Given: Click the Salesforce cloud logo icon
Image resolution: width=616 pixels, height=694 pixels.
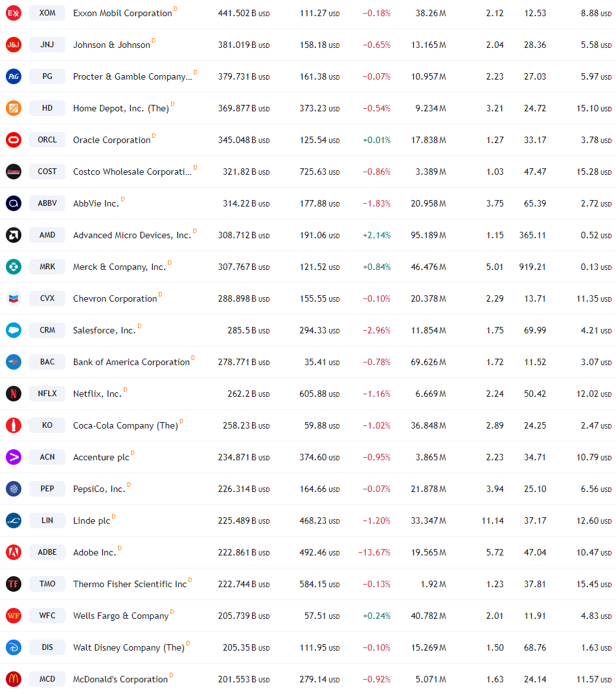Looking at the screenshot, I should point(14,330).
